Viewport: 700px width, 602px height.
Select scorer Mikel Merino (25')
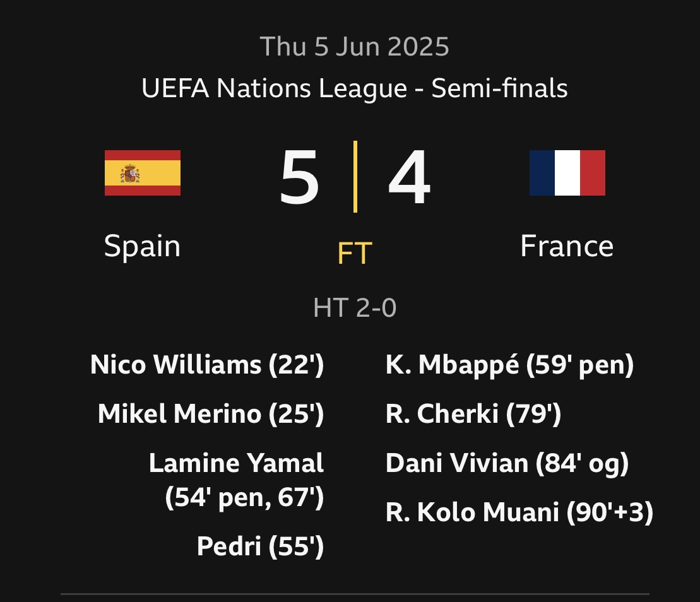pos(211,414)
